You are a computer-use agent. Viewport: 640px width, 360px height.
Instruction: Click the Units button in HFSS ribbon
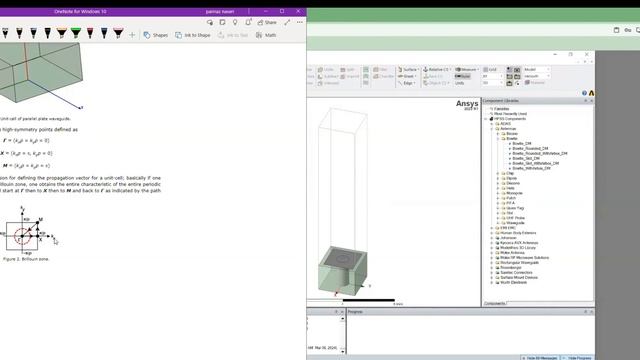click(460, 83)
